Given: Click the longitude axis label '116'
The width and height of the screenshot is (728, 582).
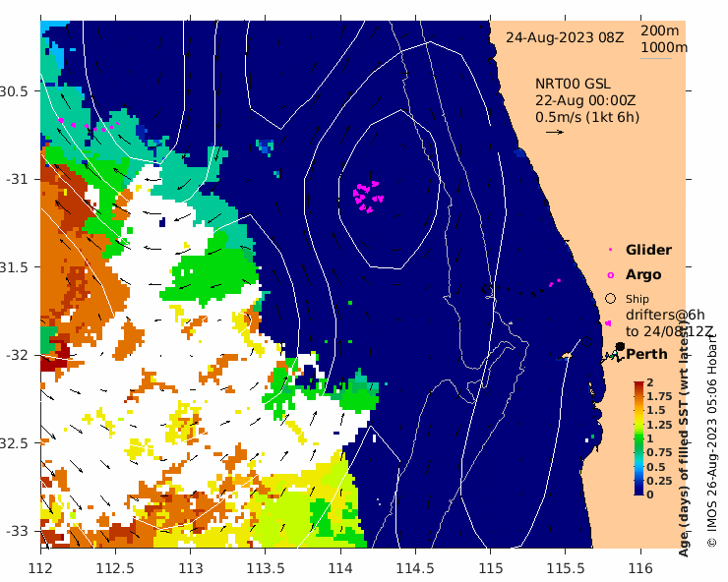Looking at the screenshot, I should [x=640, y=568].
